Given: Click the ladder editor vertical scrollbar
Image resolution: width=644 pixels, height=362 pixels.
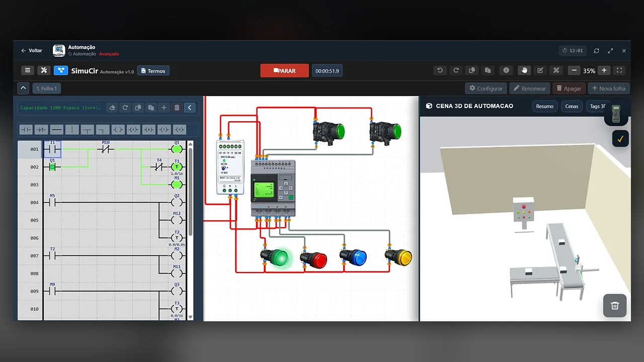Looking at the screenshot, I should (x=190, y=192).
